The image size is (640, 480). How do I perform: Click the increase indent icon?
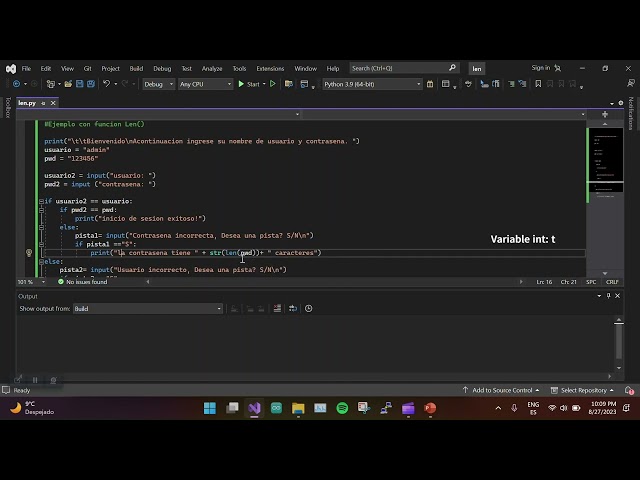[496, 84]
